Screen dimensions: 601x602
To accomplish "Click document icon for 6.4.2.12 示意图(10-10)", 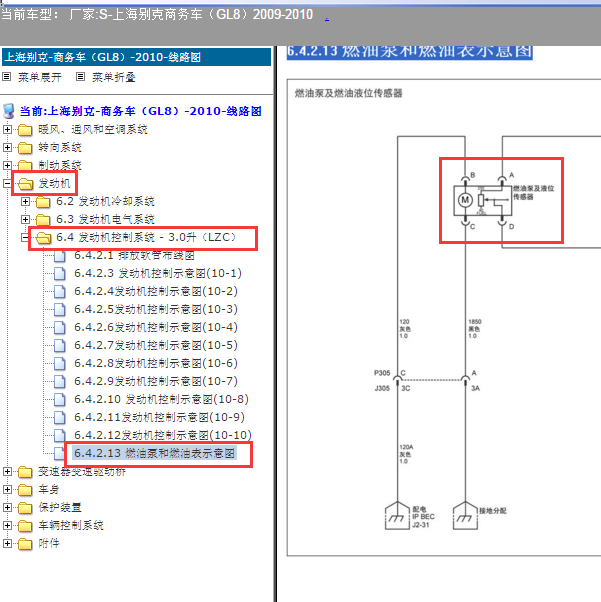I will click(60, 435).
